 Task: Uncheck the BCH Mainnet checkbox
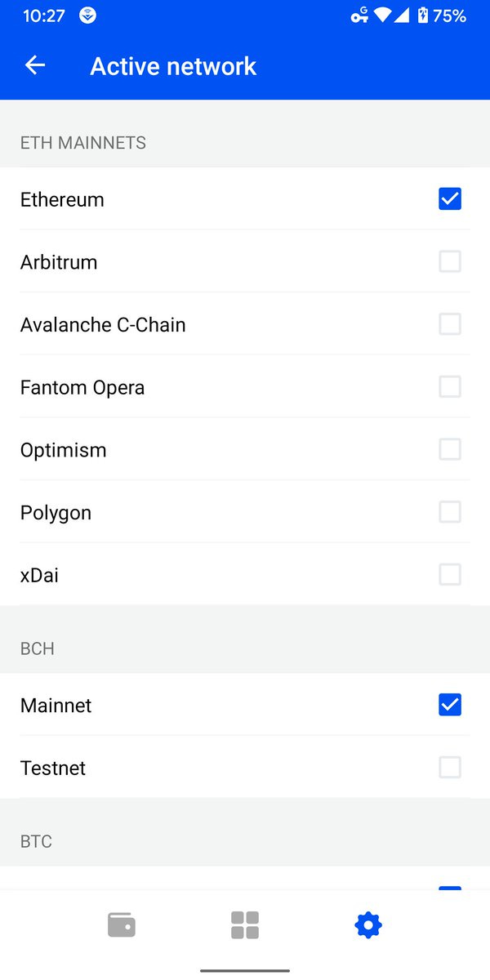coord(450,705)
